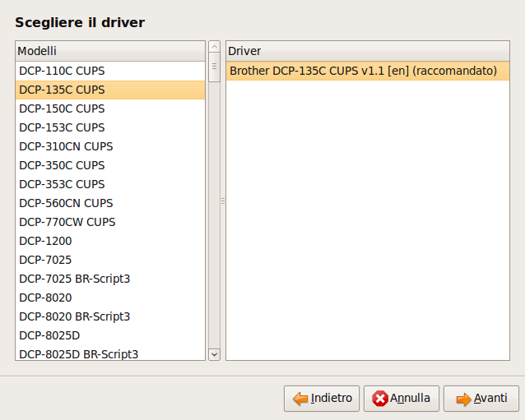525x420 pixels.
Task: Select model DCP-353C CUPS
Action: pyautogui.click(x=110, y=184)
